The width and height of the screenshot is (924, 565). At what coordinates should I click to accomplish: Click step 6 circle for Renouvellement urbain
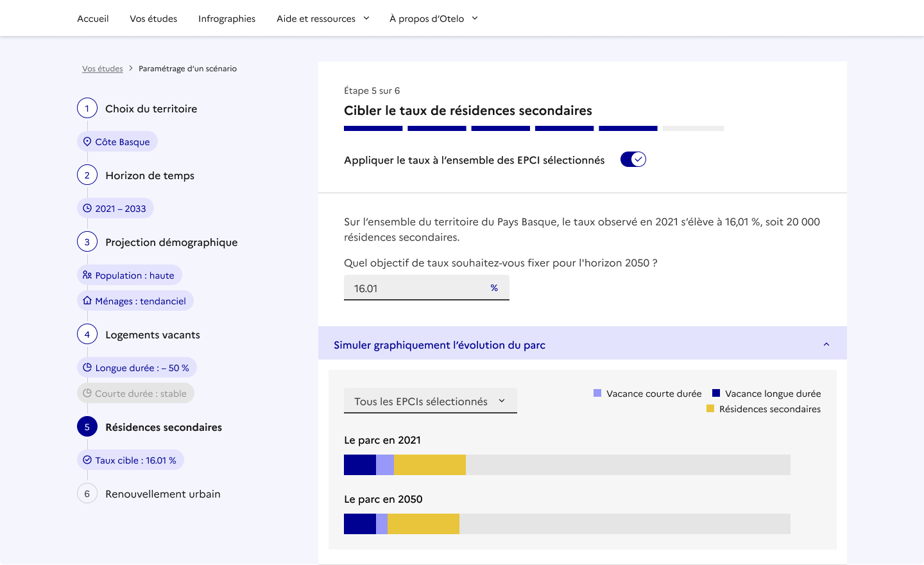pyautogui.click(x=87, y=494)
